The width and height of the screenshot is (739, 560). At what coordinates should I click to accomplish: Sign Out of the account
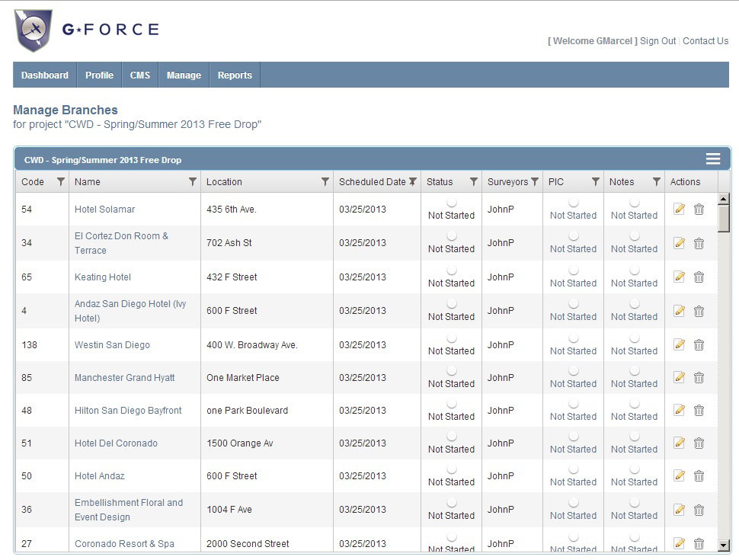click(x=657, y=41)
